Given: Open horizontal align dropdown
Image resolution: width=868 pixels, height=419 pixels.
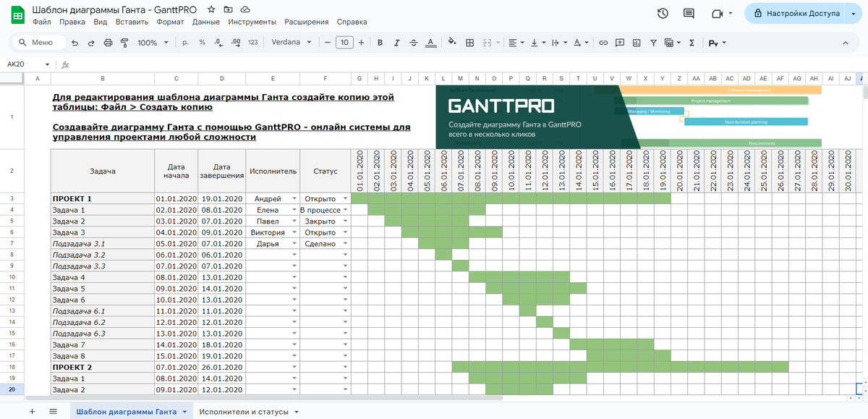Looking at the screenshot, I should click(x=516, y=43).
